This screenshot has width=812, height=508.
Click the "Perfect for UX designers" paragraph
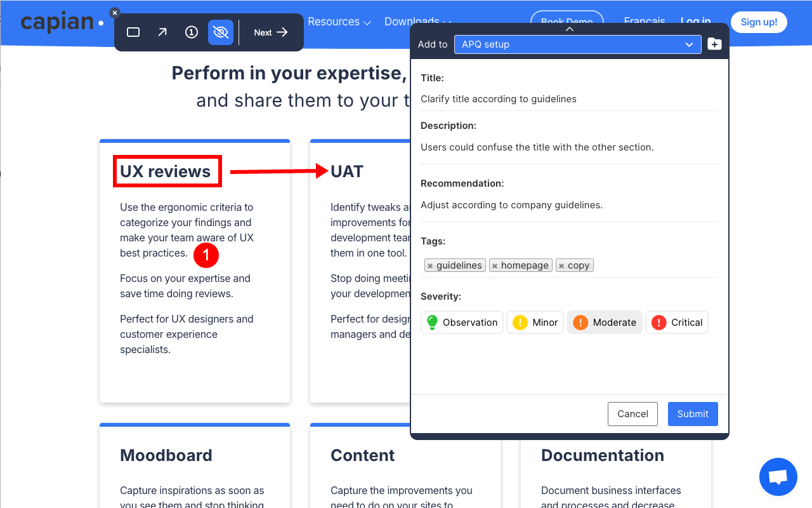(x=187, y=334)
